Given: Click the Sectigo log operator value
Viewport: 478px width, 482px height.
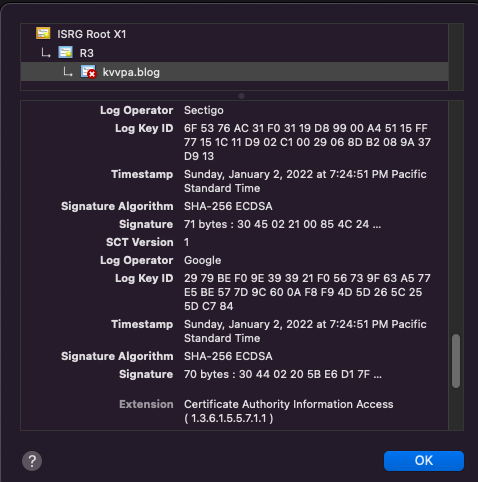Looking at the screenshot, I should [204, 110].
